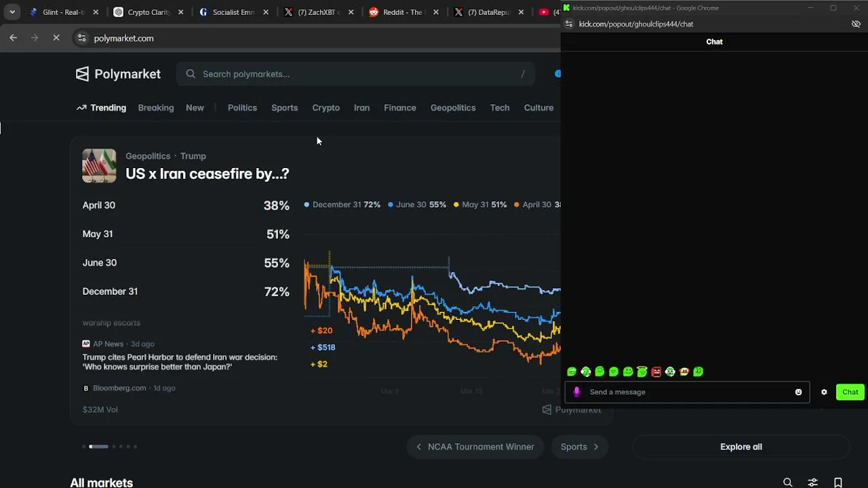Click the Kick favicon in chat window title
Image resolution: width=868 pixels, height=488 pixels.
(x=567, y=8)
